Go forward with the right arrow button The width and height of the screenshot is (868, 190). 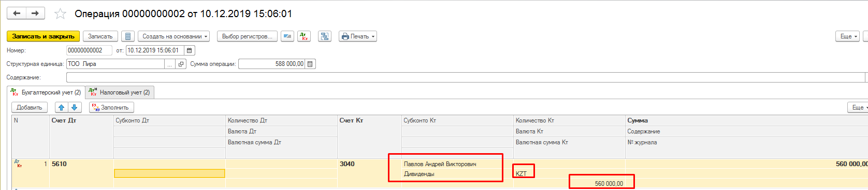(35, 13)
